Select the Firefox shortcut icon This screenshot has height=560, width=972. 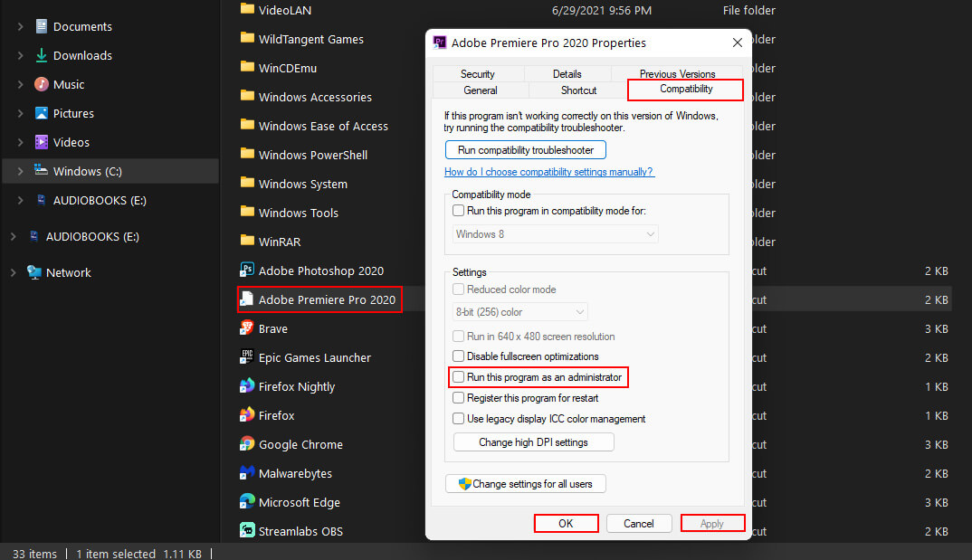pyautogui.click(x=247, y=414)
